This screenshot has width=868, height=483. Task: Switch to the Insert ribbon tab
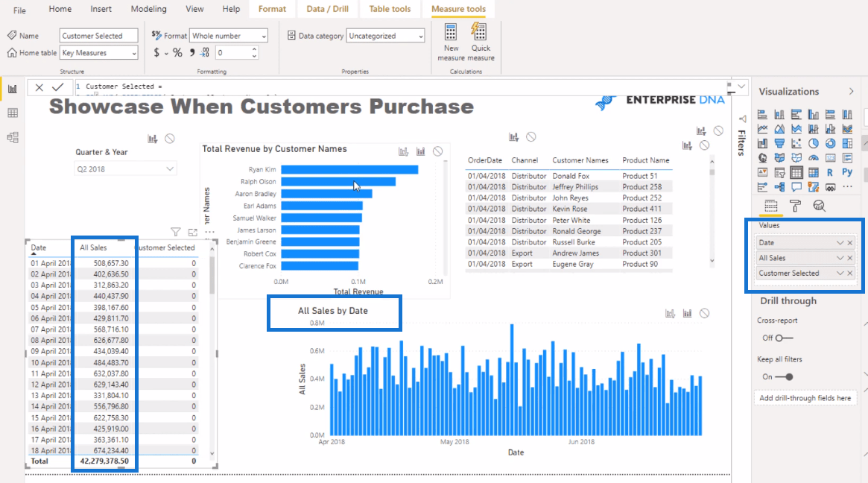[x=101, y=9]
